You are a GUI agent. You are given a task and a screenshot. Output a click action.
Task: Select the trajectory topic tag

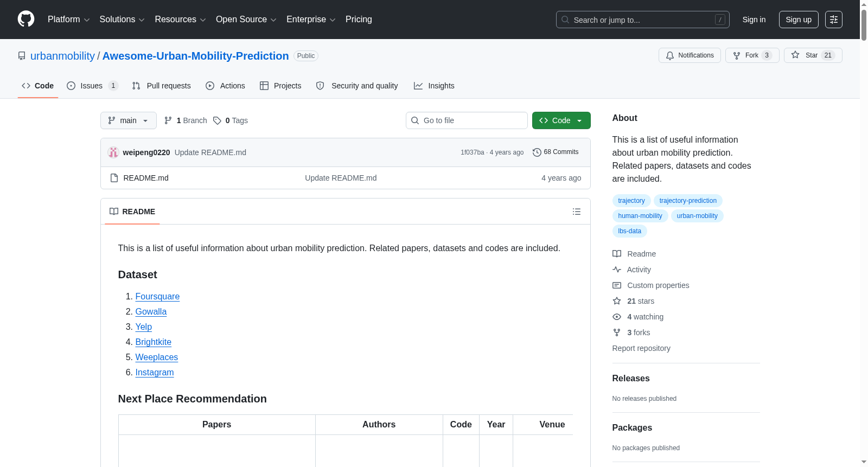coord(631,201)
